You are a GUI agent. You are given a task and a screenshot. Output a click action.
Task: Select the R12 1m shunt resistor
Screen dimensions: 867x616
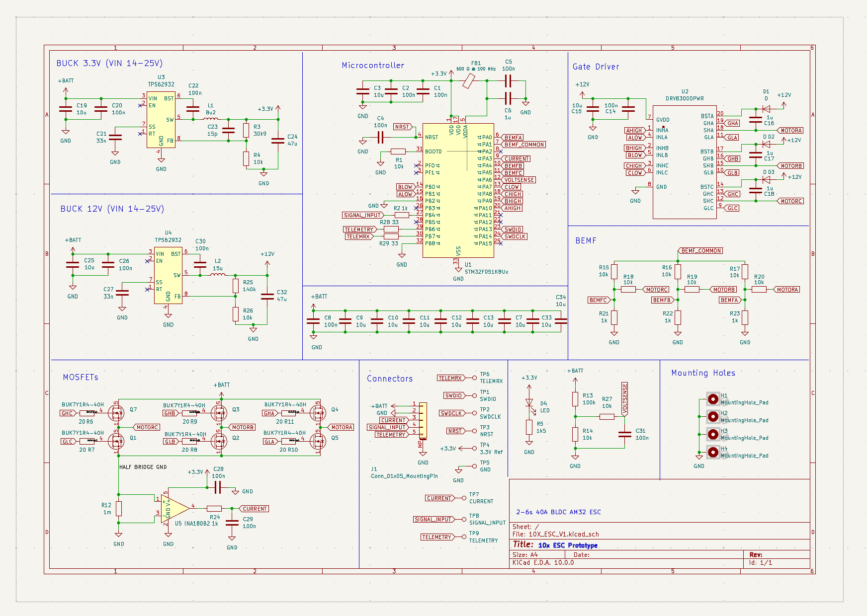[118, 508]
